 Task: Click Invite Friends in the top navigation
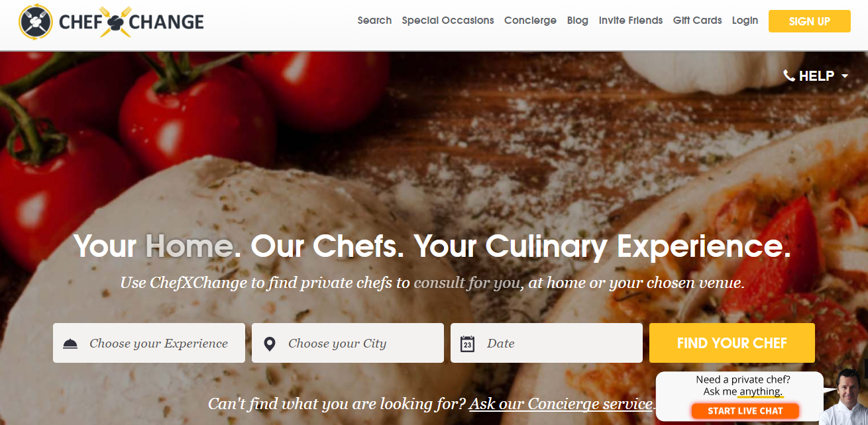click(631, 21)
